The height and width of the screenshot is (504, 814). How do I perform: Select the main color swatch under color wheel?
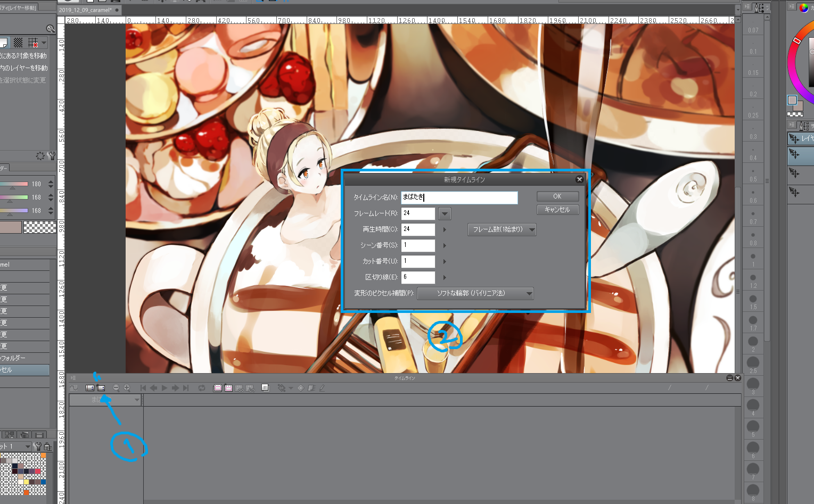point(792,100)
